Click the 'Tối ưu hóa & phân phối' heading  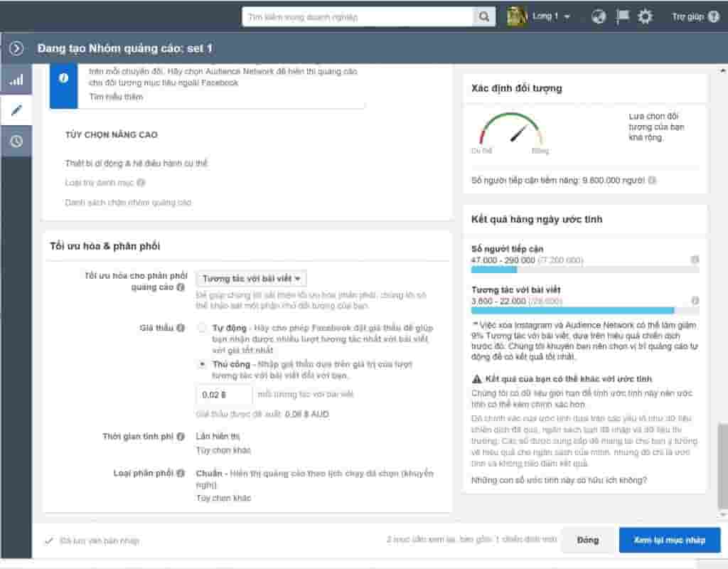(105, 246)
